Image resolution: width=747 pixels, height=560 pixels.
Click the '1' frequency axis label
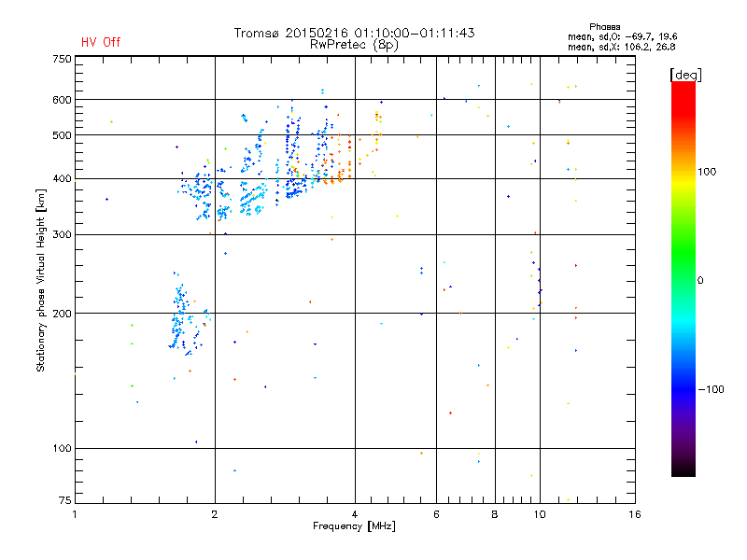75,514
